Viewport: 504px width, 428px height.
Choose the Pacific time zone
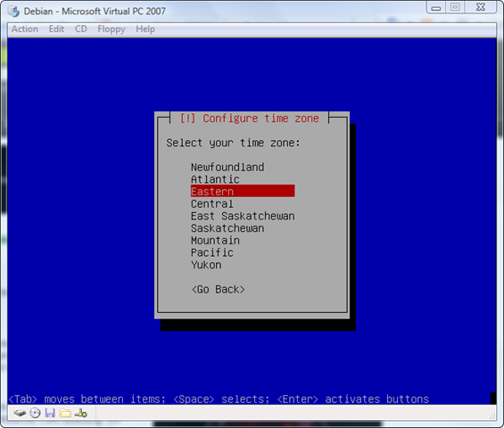[x=212, y=252]
